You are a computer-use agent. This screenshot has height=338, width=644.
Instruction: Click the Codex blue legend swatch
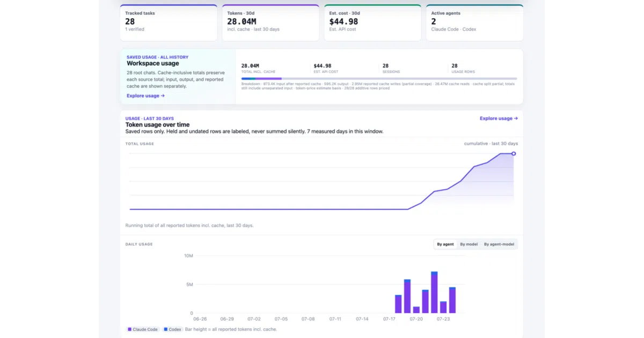(x=166, y=329)
